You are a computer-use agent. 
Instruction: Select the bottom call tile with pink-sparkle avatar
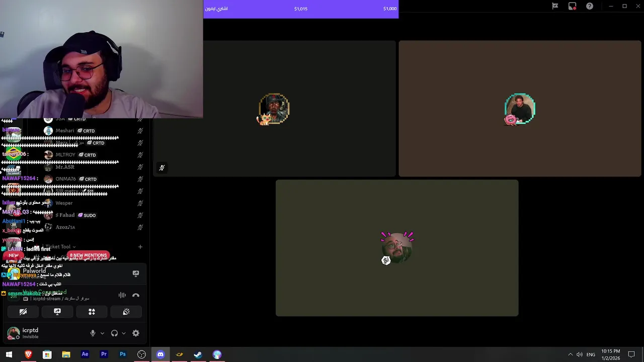click(x=397, y=248)
